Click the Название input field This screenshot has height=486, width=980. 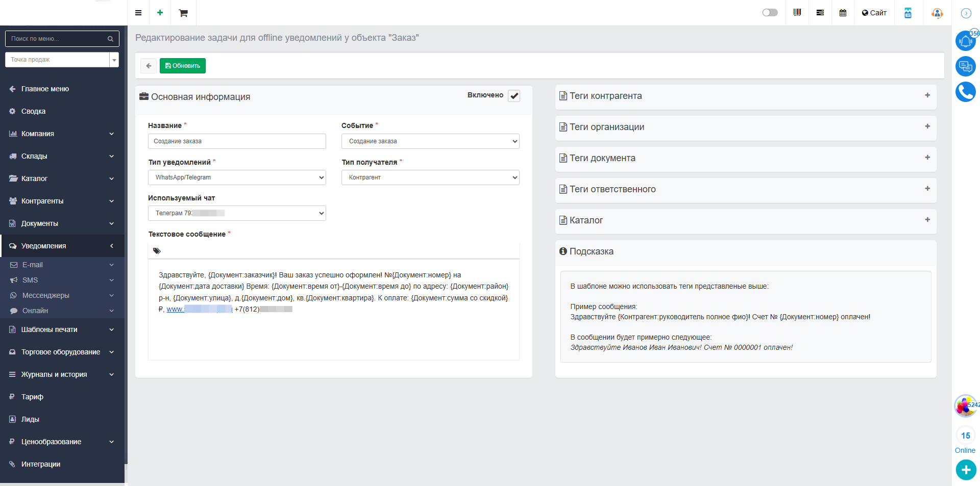tap(237, 141)
